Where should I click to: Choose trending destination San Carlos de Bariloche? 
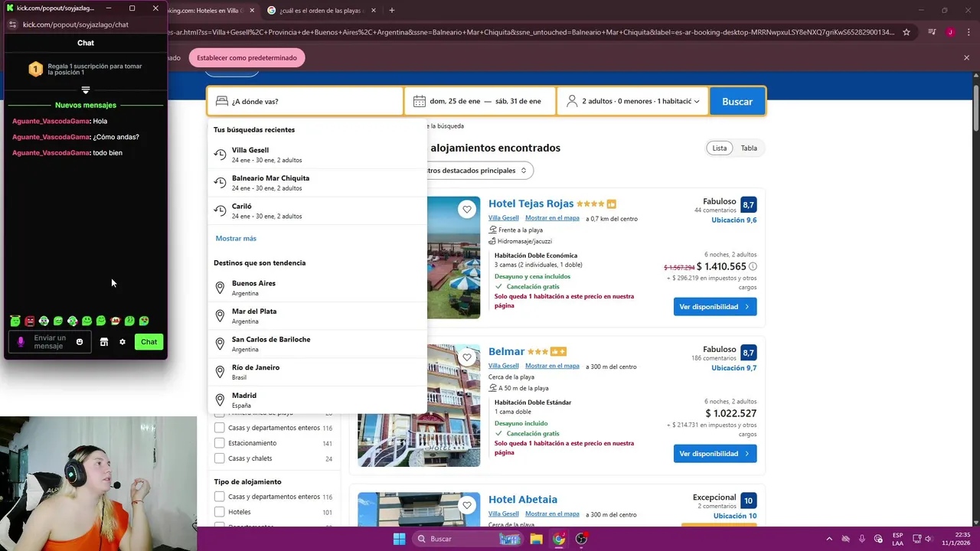317,344
